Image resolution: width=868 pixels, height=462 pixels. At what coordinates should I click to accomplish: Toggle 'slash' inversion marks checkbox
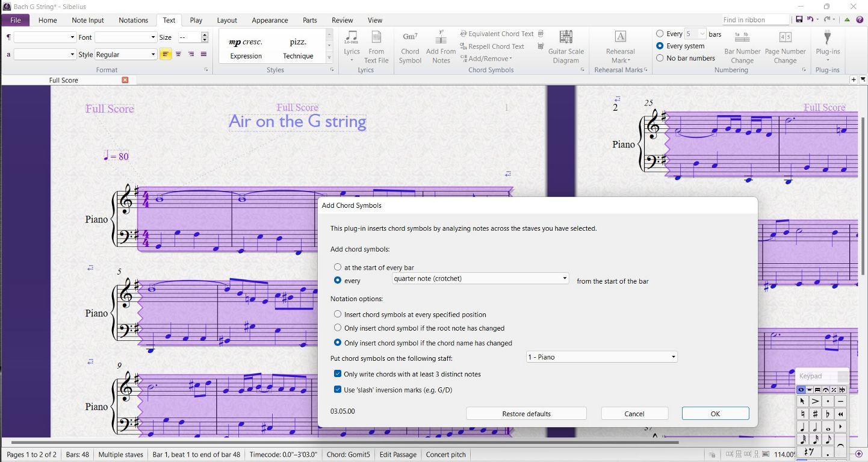coord(338,390)
